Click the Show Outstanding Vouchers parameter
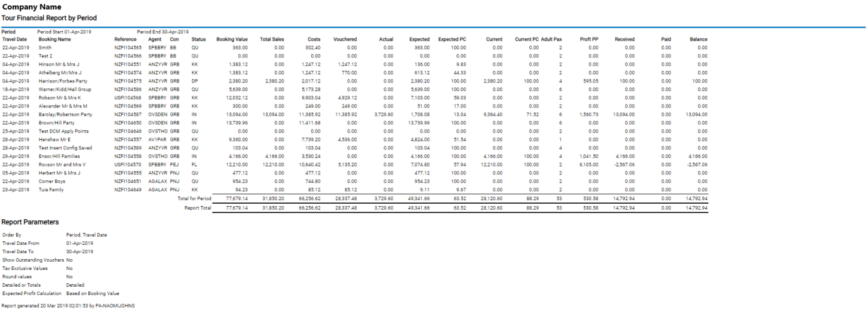Viewport: 868px width, 310px height. click(33, 260)
